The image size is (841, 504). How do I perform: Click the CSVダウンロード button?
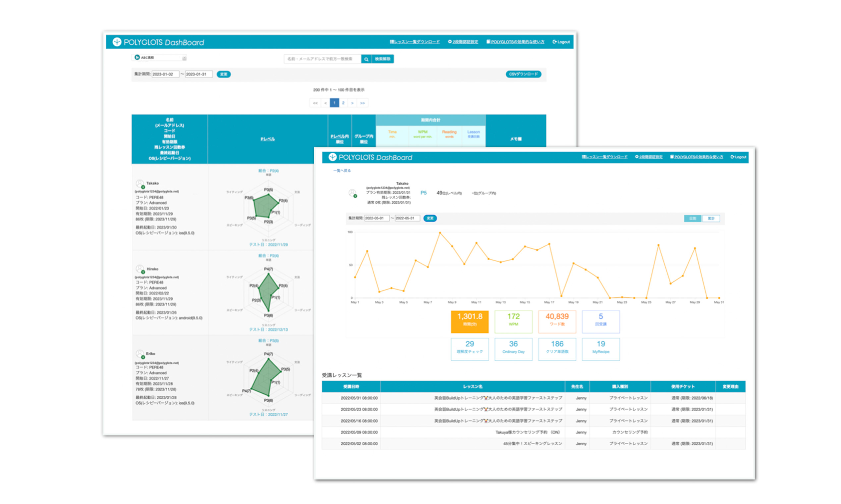[x=523, y=74]
